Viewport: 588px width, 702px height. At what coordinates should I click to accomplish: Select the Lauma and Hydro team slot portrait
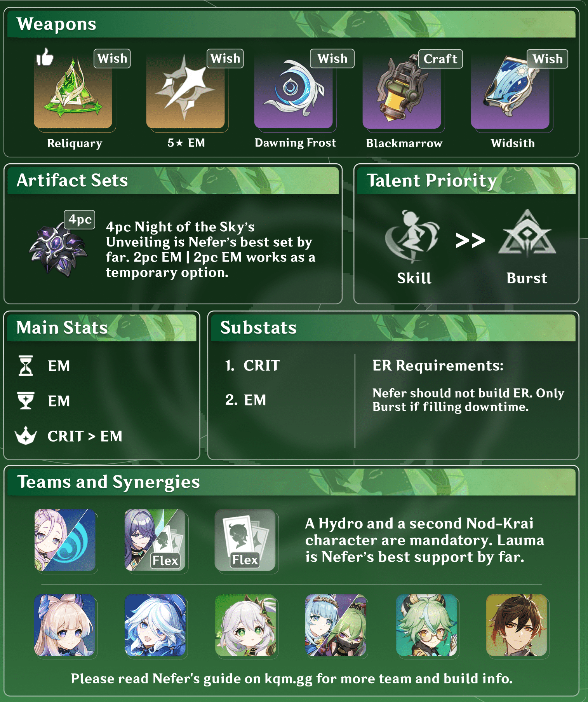click(x=65, y=540)
